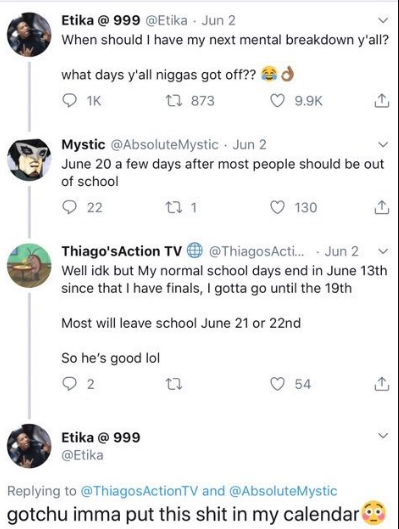
Task: Open options chevron on Etika's final reply
Action: point(382,435)
